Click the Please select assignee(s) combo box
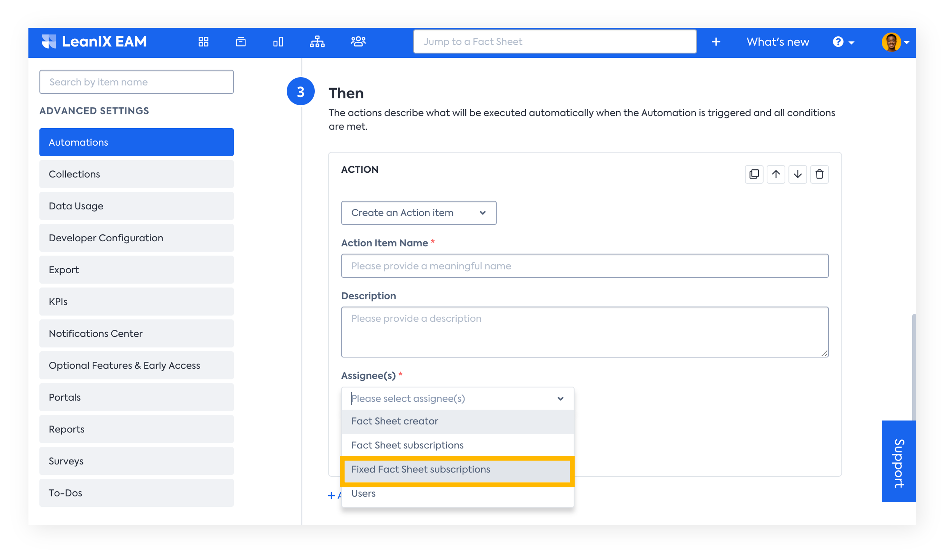This screenshot has width=952, height=560. pyautogui.click(x=458, y=399)
